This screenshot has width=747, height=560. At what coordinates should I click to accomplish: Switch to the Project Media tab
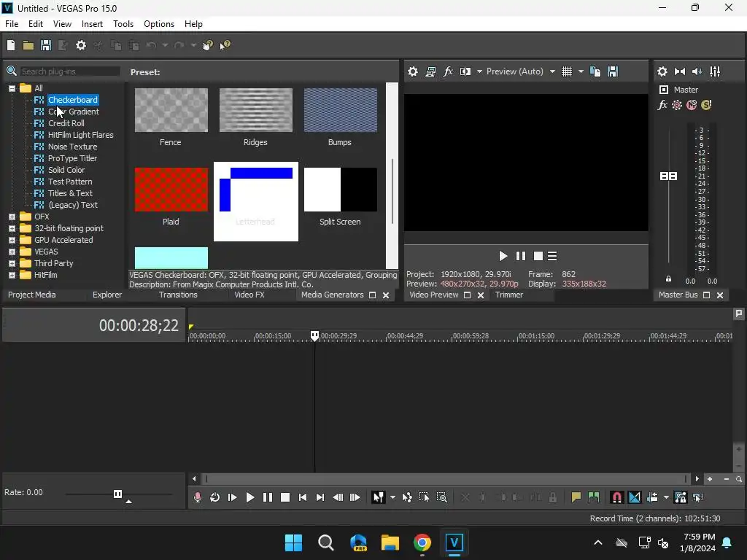(31, 295)
